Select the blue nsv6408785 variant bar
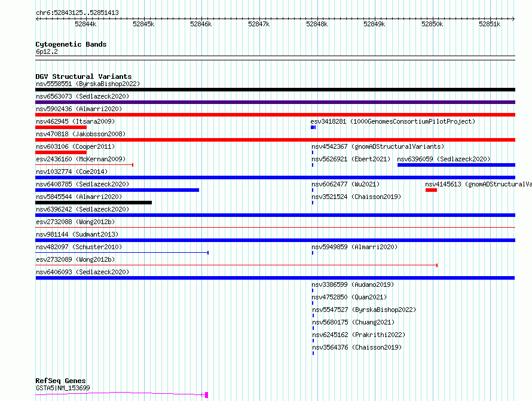Image resolution: width=532 pixels, height=401 pixels. tap(117, 190)
